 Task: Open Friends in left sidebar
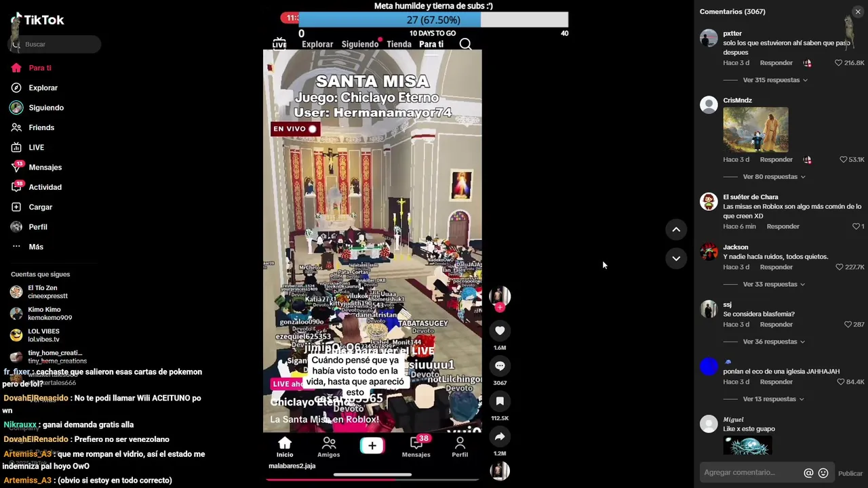41,127
